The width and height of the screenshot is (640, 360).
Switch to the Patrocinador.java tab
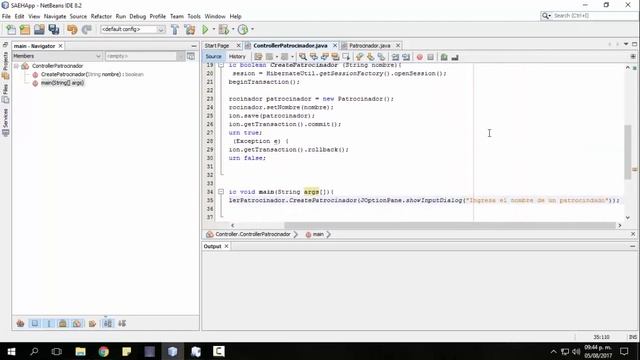click(369, 46)
